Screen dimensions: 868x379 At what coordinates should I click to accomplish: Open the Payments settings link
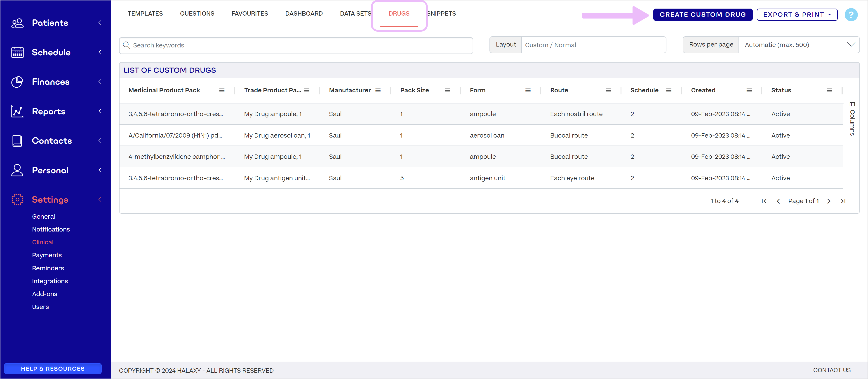click(47, 255)
